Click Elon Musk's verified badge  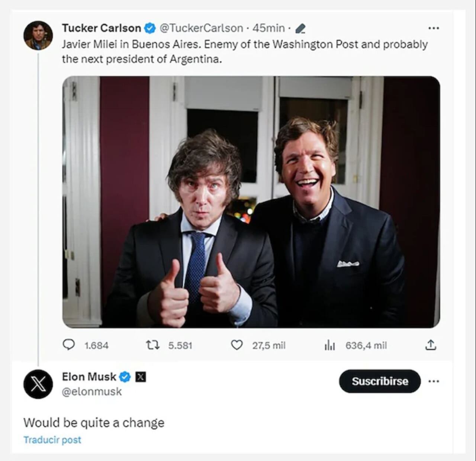[x=125, y=377]
